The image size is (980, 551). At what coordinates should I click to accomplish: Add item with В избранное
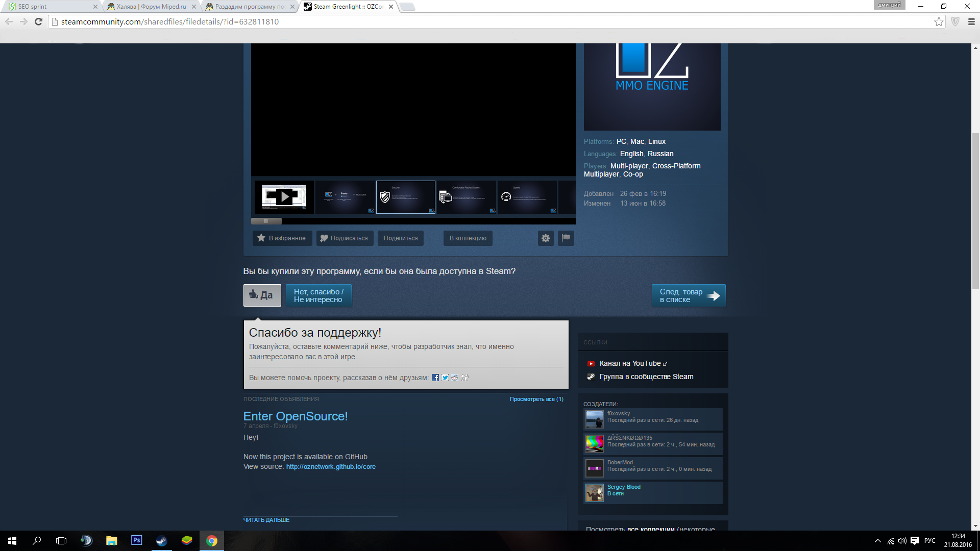pyautogui.click(x=282, y=238)
